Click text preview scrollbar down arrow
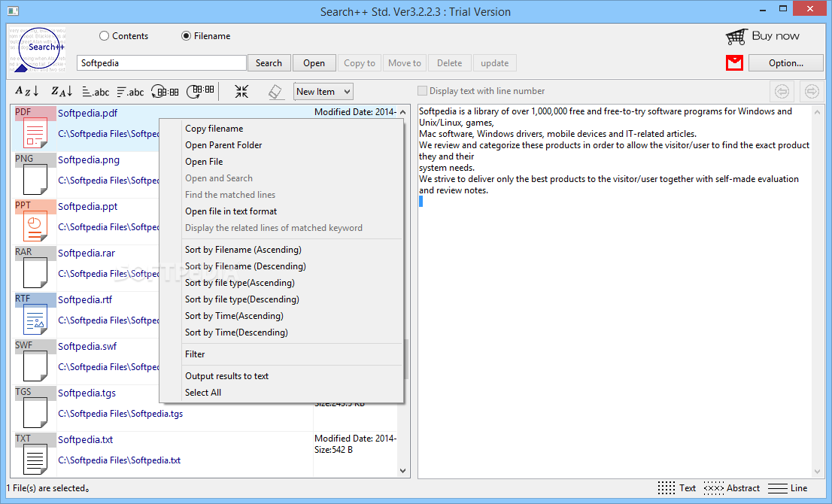 click(817, 471)
